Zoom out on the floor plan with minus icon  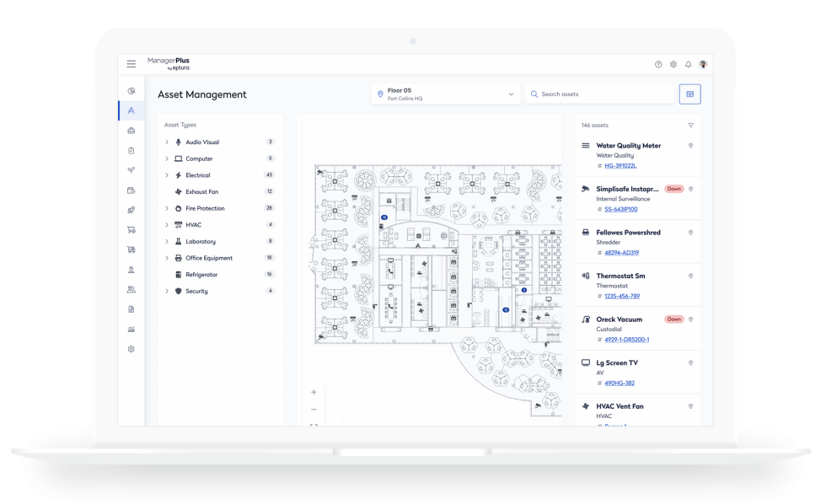[313, 408]
